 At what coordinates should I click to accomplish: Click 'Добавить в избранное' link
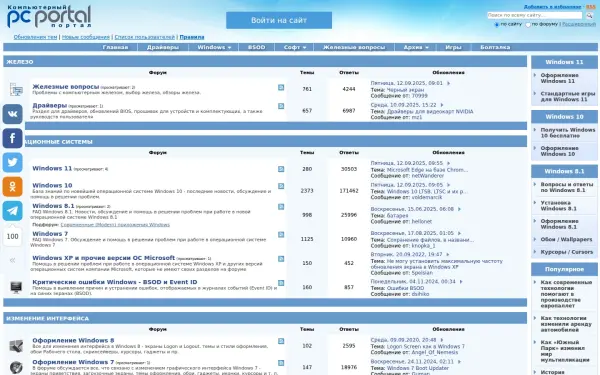(552, 7)
